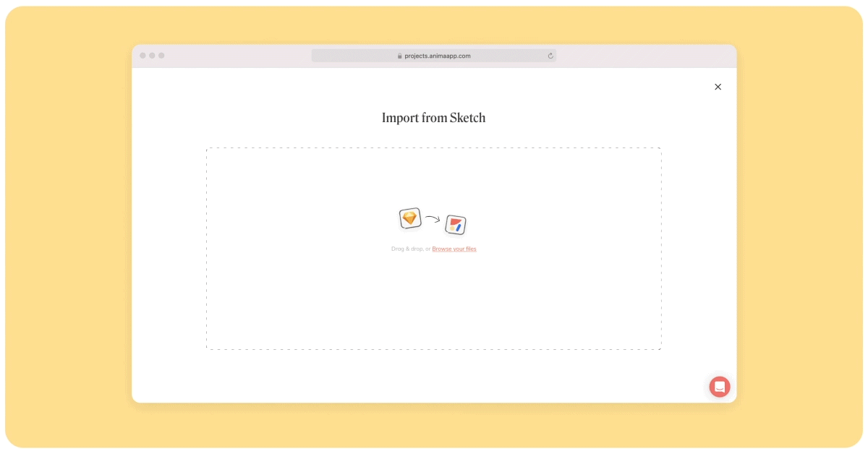Close the Import from Sketch dialog

[718, 87]
